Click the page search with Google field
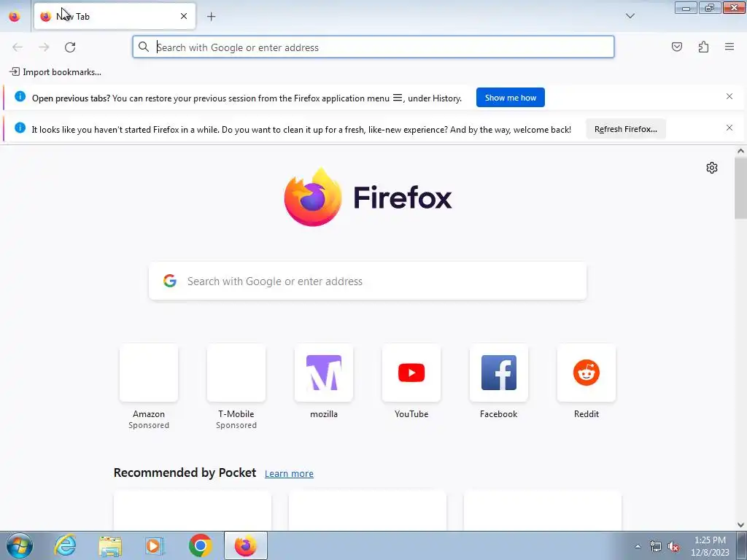This screenshot has width=747, height=560. click(x=368, y=281)
